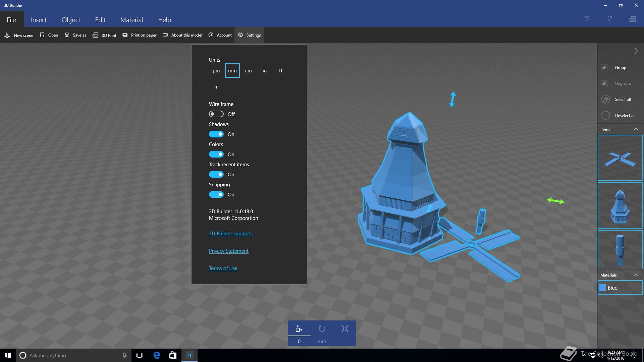Click the Ungroup icon
Viewport: 644px width, 362px height.
point(605,83)
